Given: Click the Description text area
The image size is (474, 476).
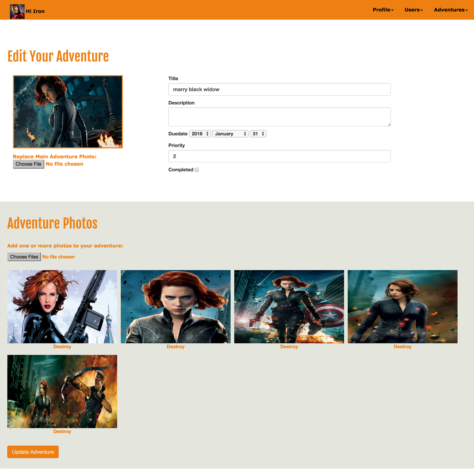Looking at the screenshot, I should pos(280,117).
